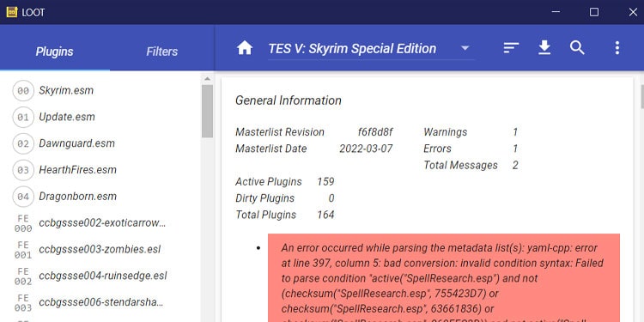Screen dimensions: 644x322
Task: Update the masterlist using the download icon
Action: (x=544, y=48)
